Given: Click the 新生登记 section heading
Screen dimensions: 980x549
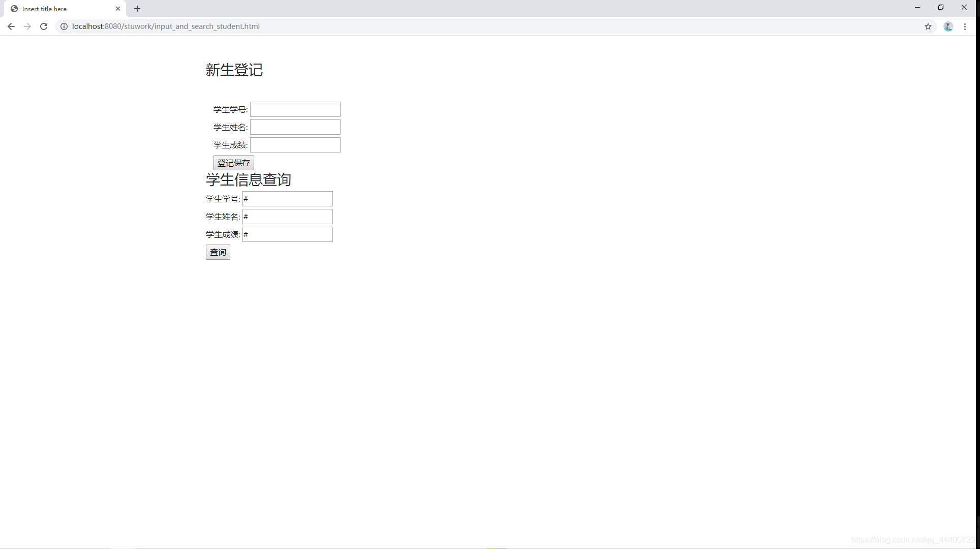Looking at the screenshot, I should click(x=234, y=69).
